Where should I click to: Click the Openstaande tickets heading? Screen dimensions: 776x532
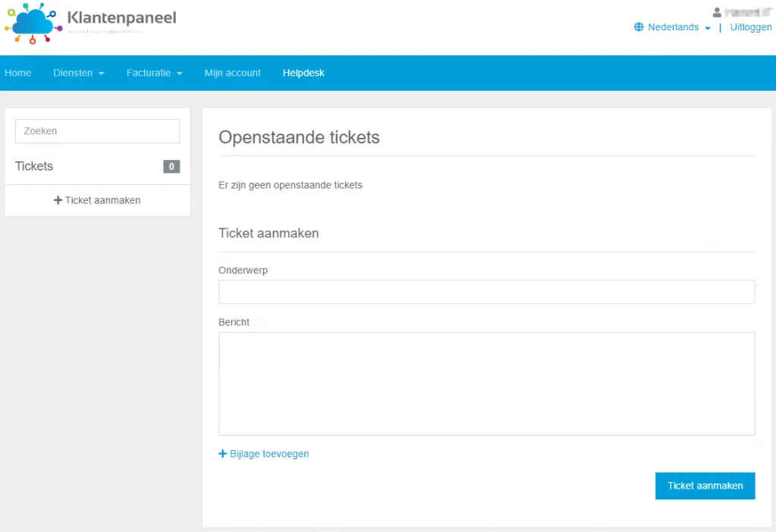(299, 137)
